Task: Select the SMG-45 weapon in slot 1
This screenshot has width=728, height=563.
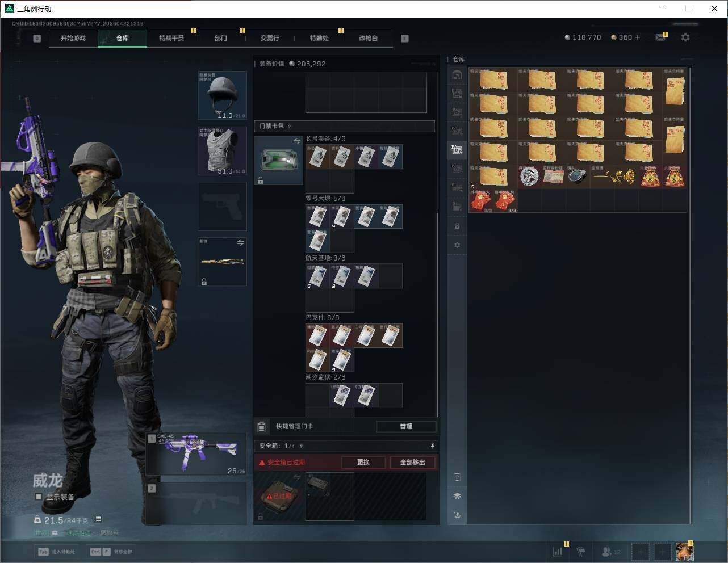Action: pyautogui.click(x=197, y=454)
